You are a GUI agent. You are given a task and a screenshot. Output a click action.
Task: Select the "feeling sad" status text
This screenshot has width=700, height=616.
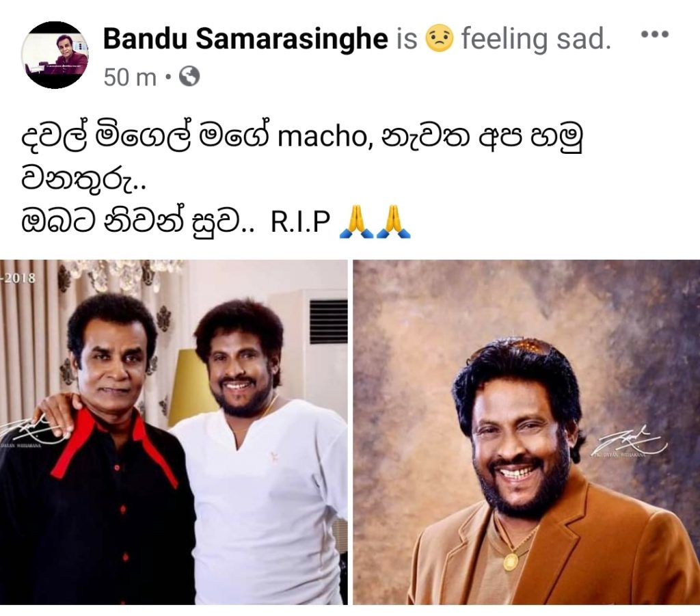point(536,39)
